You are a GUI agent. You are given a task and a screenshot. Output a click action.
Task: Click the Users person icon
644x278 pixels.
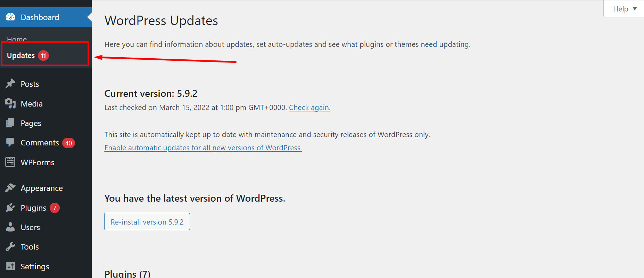click(x=10, y=227)
